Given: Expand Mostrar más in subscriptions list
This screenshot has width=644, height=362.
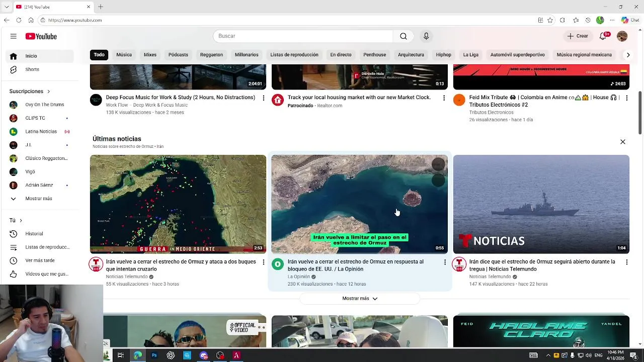Looking at the screenshot, I should pyautogui.click(x=39, y=199).
